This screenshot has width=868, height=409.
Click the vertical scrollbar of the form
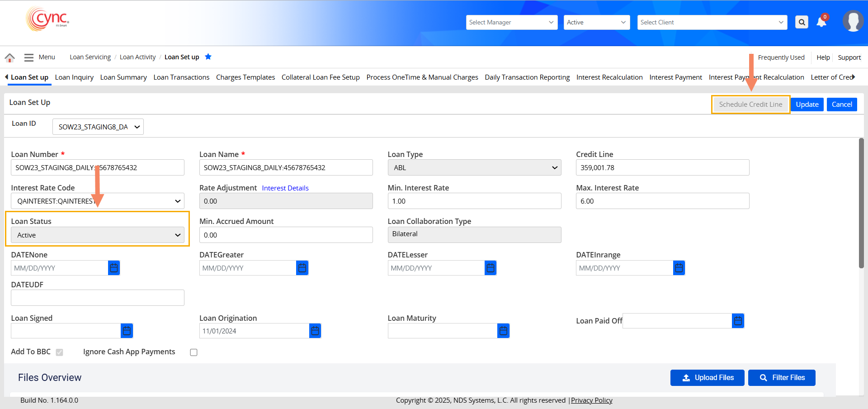(x=861, y=204)
